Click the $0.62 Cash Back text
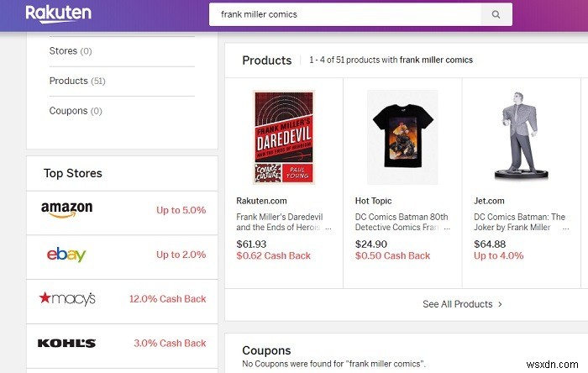This screenshot has width=588, height=373. point(273,255)
